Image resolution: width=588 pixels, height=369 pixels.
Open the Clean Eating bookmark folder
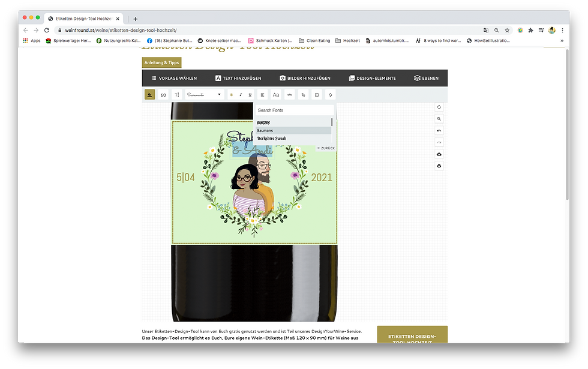click(x=314, y=41)
